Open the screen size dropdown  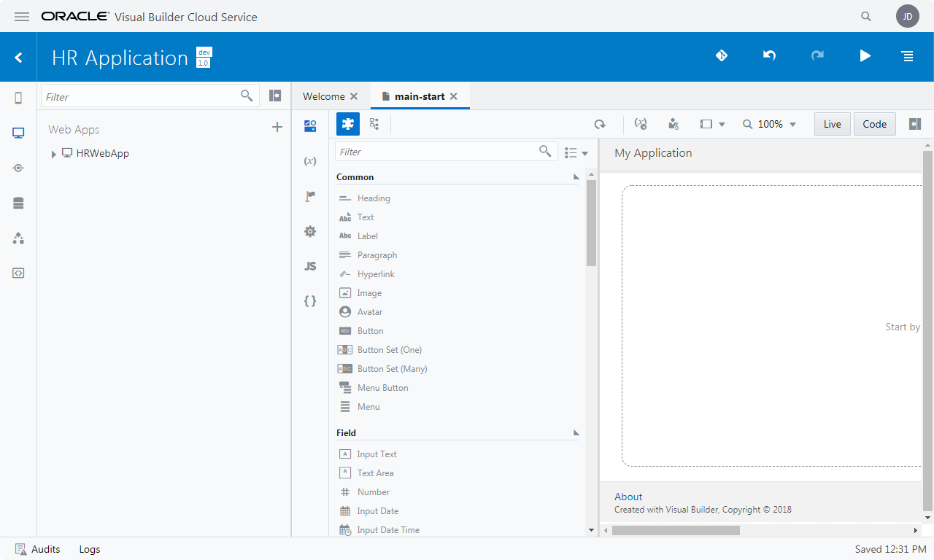click(713, 124)
